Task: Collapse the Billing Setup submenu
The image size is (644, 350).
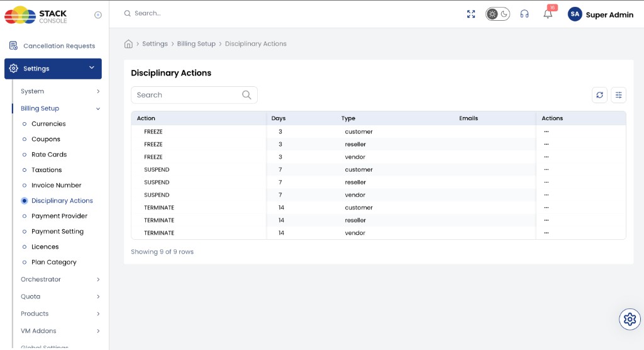Action: [60, 108]
